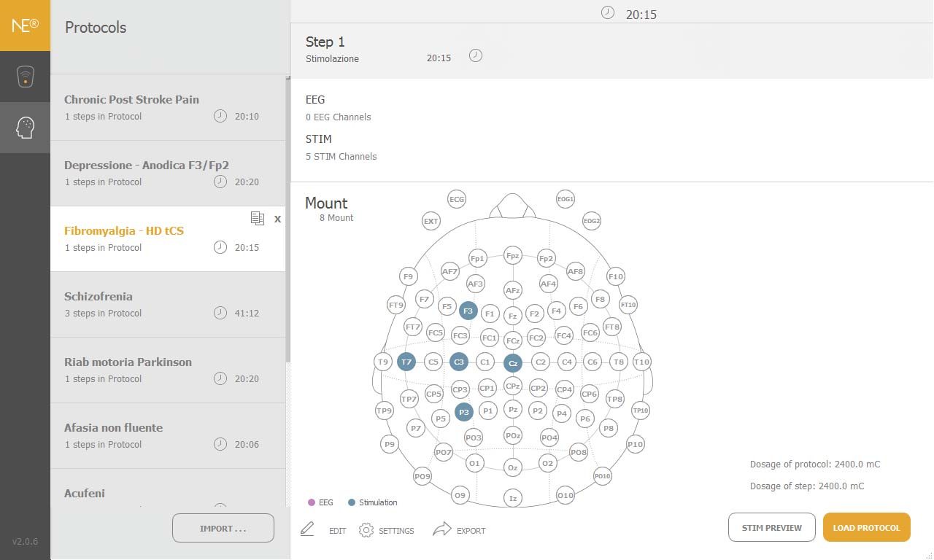Click the Import button
Screen dimensions: 934x560
point(223,528)
